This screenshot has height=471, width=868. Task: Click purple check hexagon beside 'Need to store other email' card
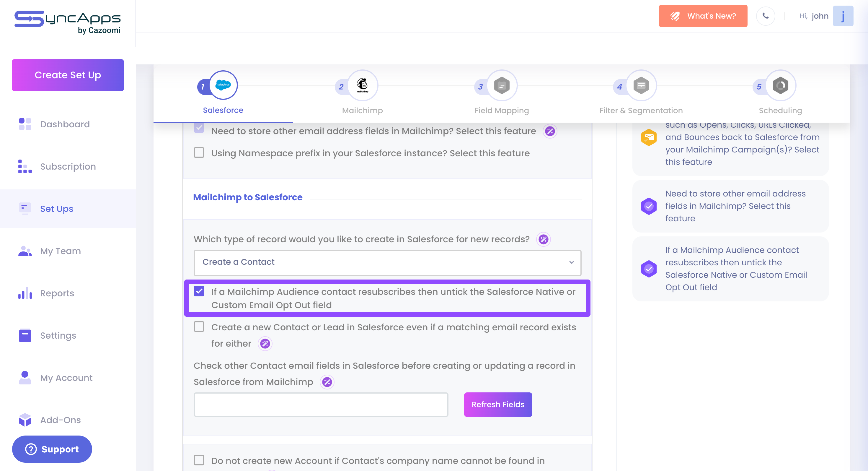pyautogui.click(x=649, y=206)
